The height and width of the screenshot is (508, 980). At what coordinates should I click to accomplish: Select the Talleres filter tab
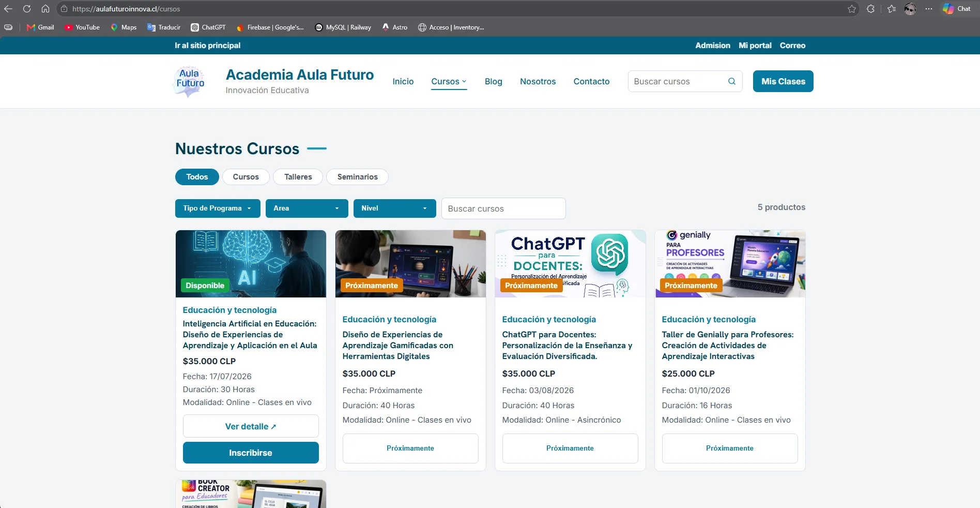298,177
